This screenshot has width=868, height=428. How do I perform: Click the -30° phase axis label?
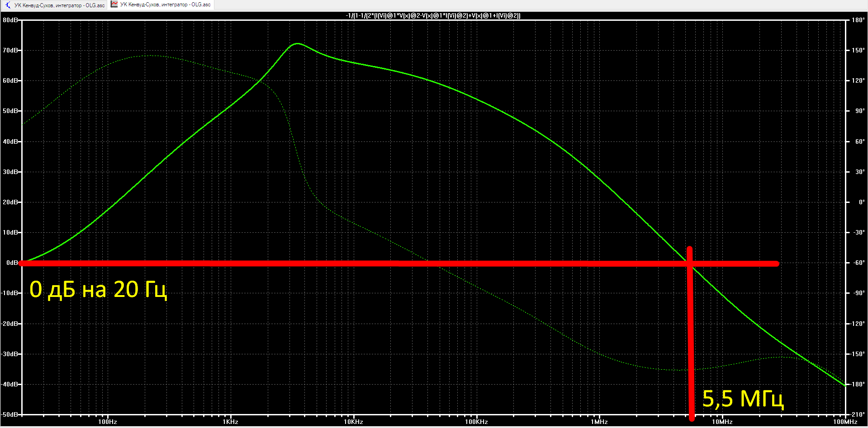(859, 232)
